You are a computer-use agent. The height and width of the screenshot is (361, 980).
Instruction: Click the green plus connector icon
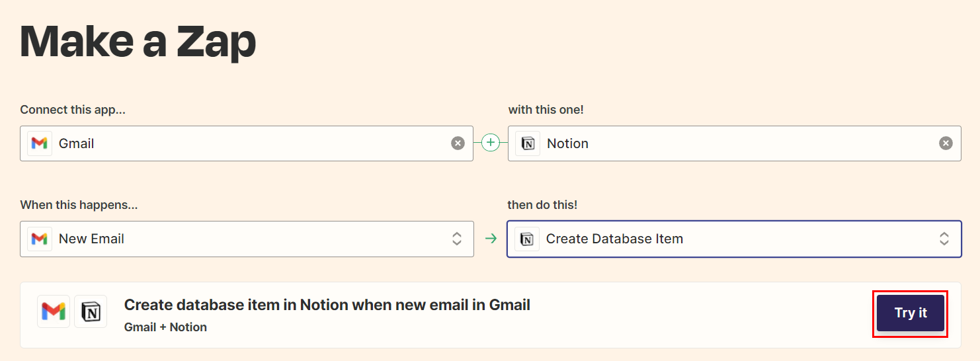pos(491,143)
